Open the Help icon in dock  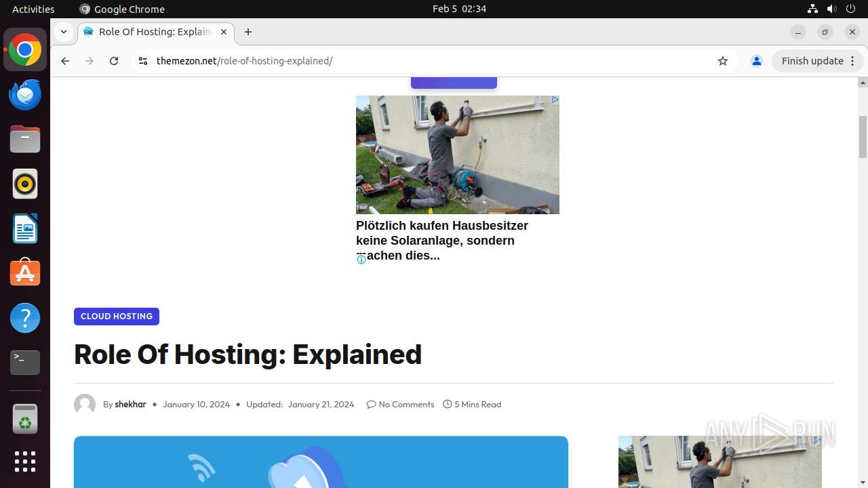click(25, 318)
